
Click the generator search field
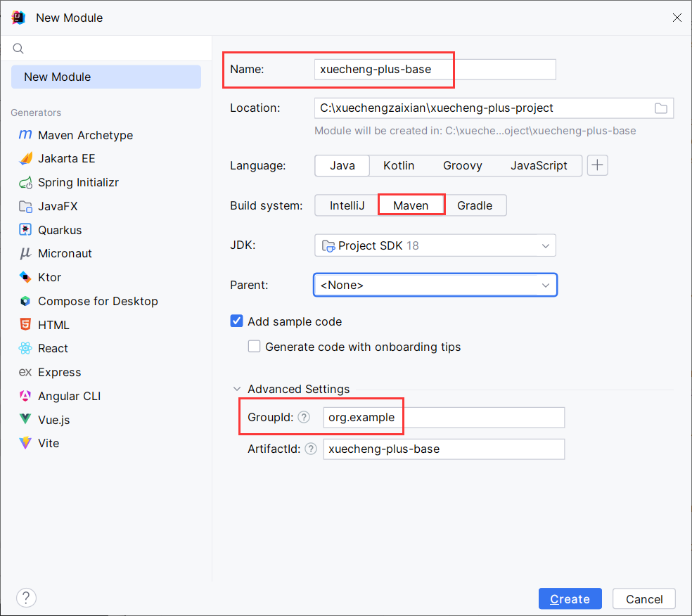point(106,49)
